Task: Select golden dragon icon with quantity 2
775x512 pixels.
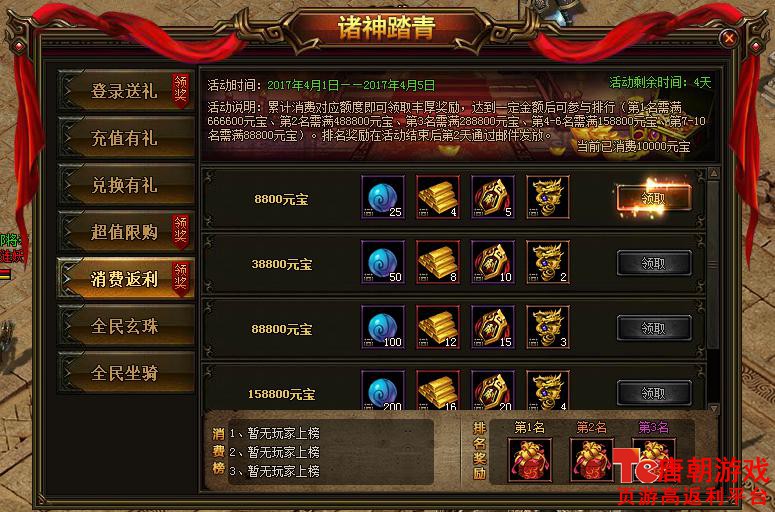Action: pyautogui.click(x=548, y=262)
